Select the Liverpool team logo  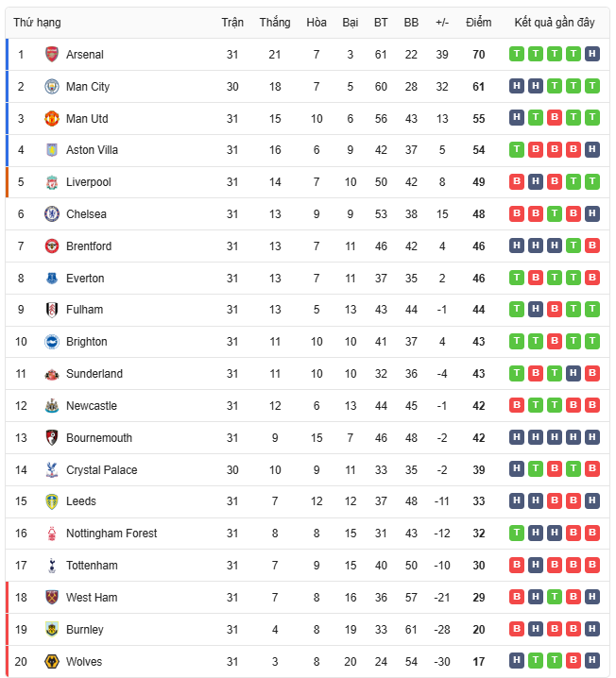click(x=52, y=182)
